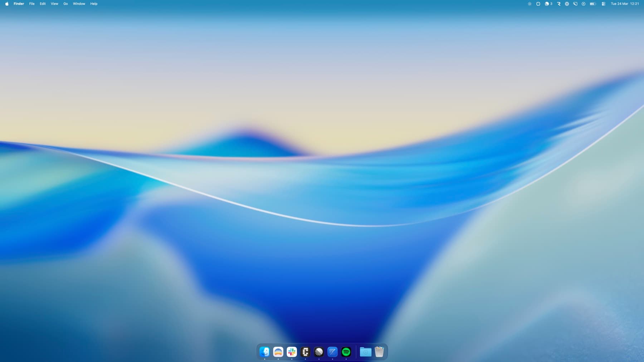Screen dimensions: 644x362
Task: Open 1Password from the menu bar
Action: tap(566, 4)
